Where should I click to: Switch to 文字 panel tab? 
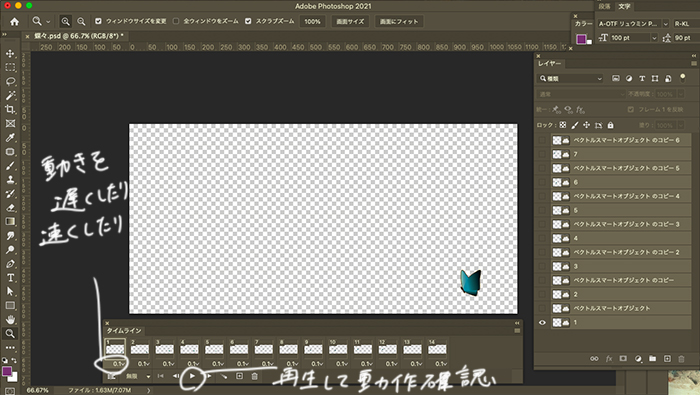(624, 6)
